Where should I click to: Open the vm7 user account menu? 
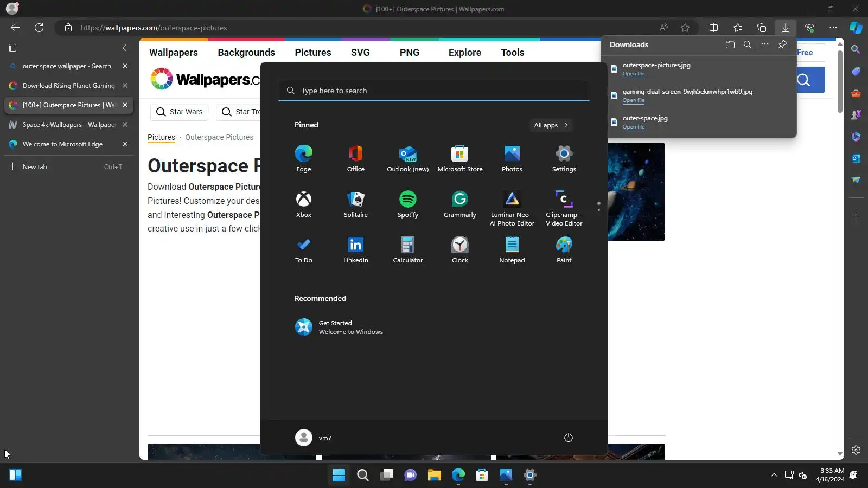[314, 438]
